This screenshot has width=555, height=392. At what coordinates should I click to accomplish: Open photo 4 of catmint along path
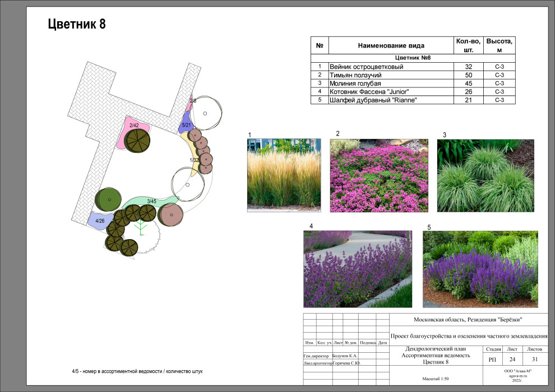click(357, 269)
